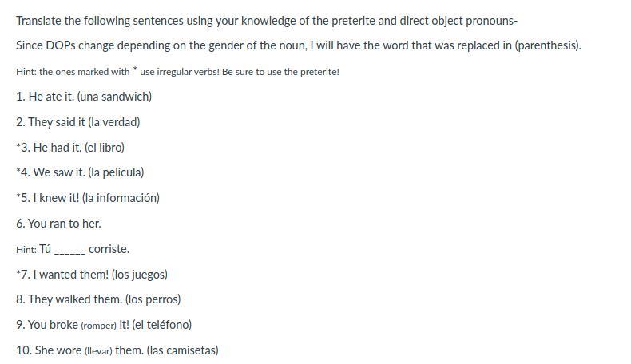This screenshot has height=364, width=631.
Task: Click the blank in 'Tú ______ corriste.'
Action: (x=69, y=250)
